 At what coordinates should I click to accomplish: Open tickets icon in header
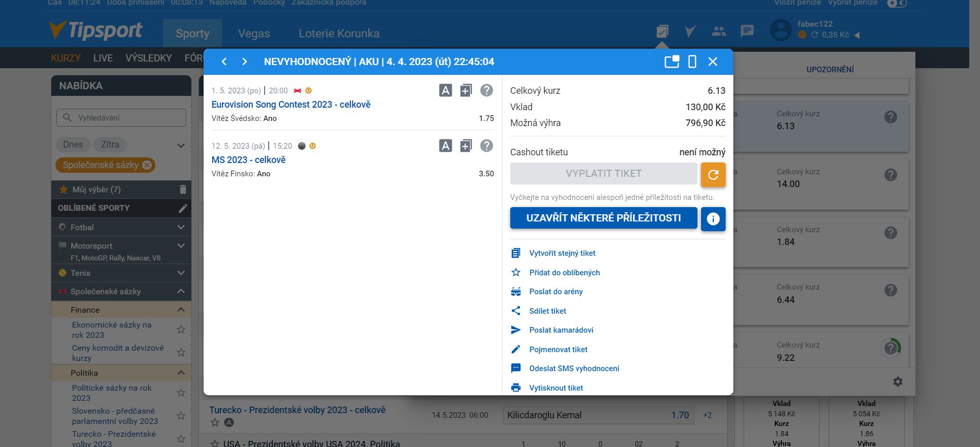pyautogui.click(x=662, y=31)
